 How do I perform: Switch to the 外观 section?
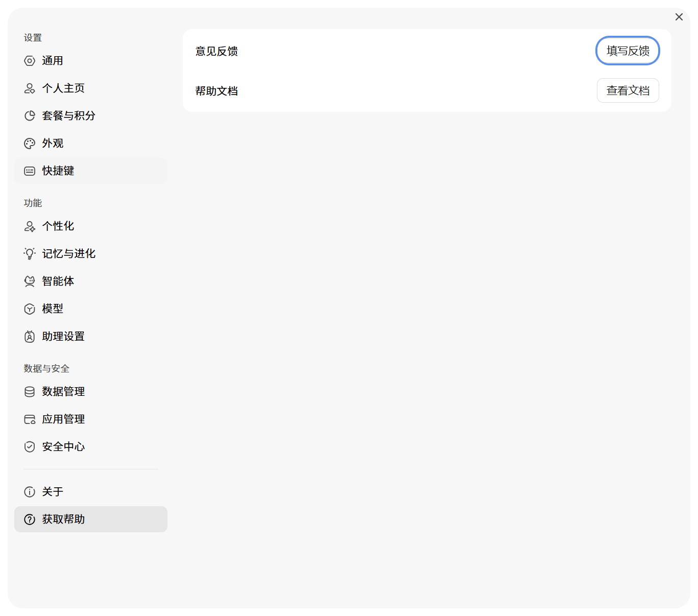91,144
